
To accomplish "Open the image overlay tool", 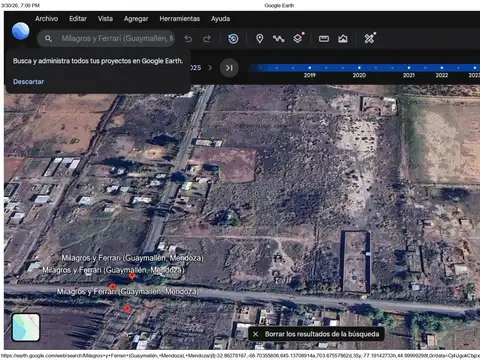I will [x=343, y=39].
